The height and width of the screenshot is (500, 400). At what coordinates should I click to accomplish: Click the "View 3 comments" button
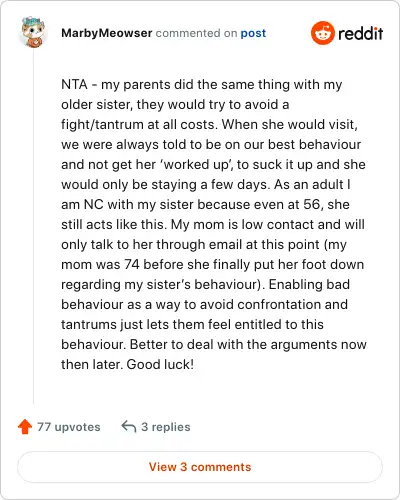coord(200,467)
